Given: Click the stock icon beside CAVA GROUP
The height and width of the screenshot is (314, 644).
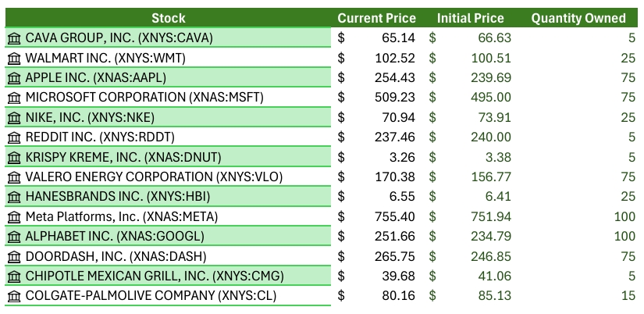Looking at the screenshot, I should [x=14, y=37].
